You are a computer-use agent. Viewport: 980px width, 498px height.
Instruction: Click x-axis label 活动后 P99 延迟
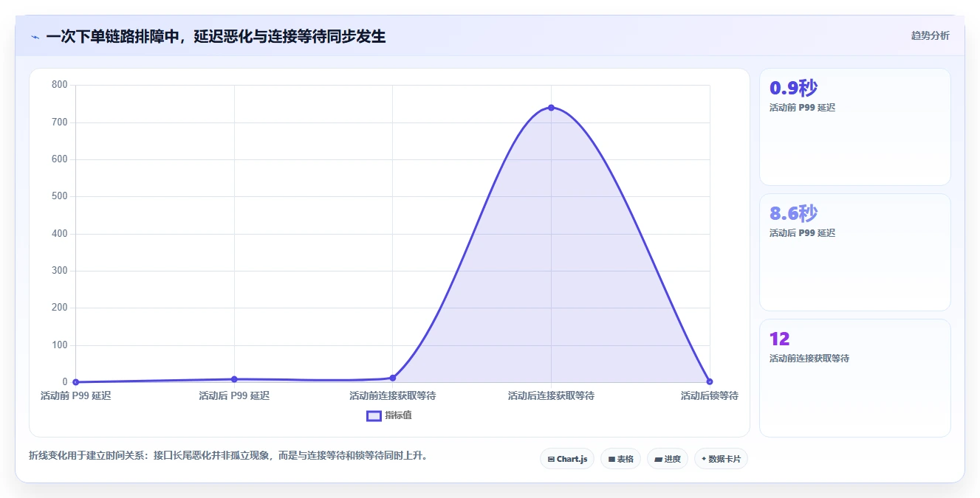coord(234,396)
